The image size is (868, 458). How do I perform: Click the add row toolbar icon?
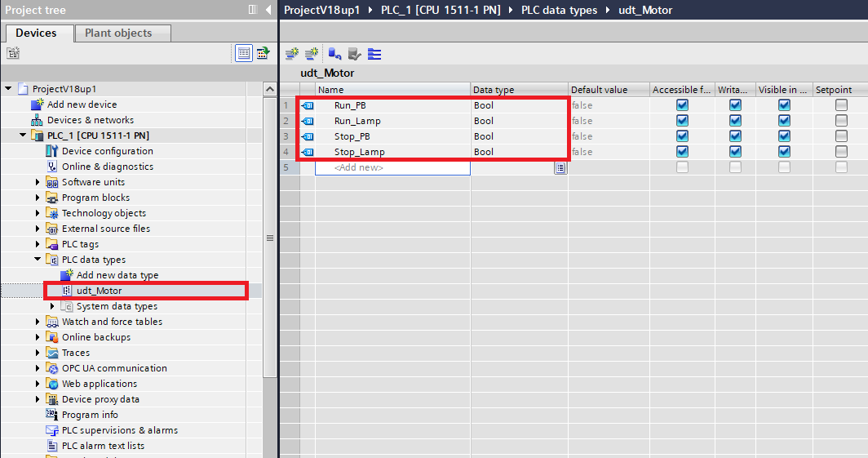pos(312,54)
